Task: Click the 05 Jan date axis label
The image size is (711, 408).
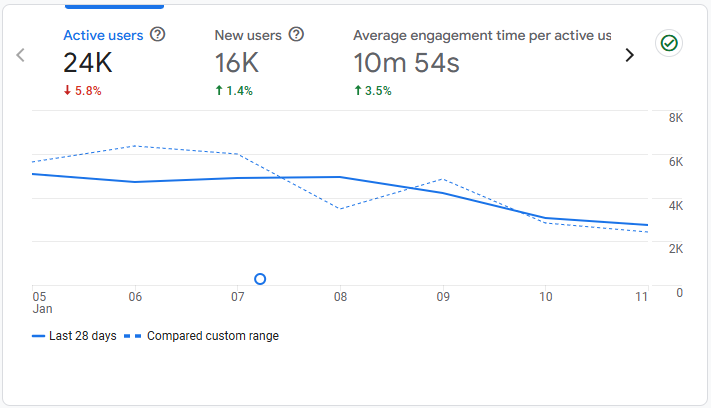Action: point(39,303)
